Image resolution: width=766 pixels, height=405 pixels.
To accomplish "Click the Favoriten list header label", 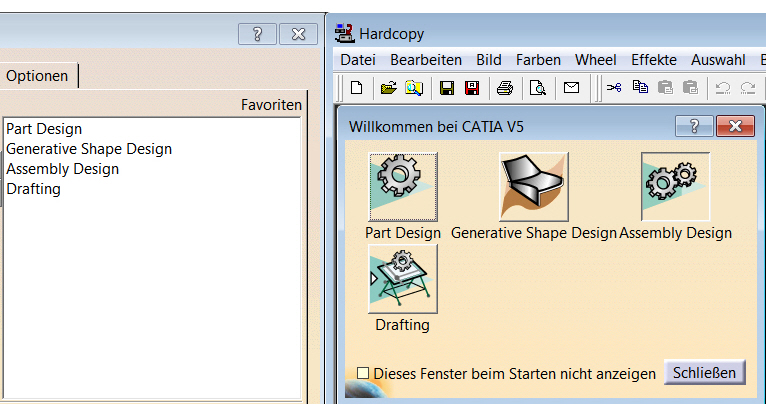I will coord(272,105).
